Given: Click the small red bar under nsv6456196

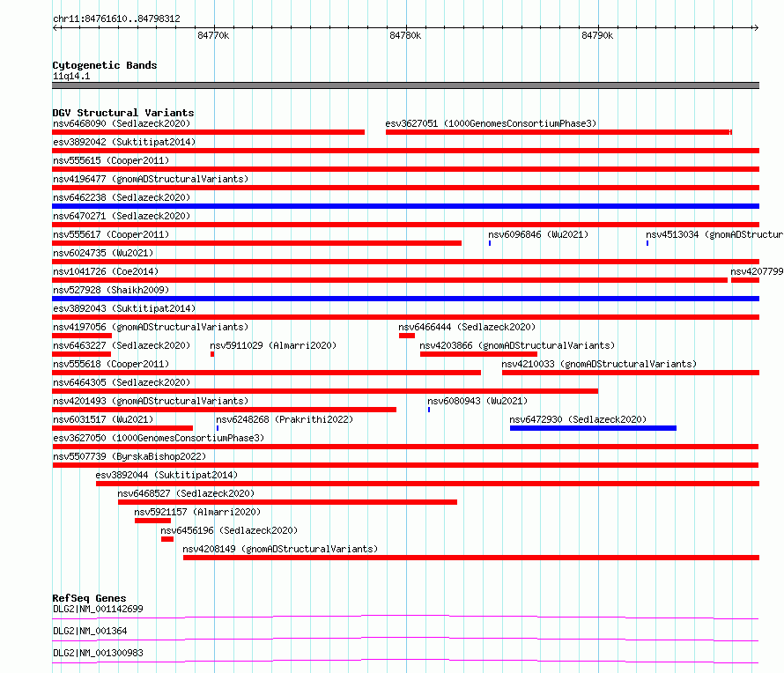Looking at the screenshot, I should [167, 539].
